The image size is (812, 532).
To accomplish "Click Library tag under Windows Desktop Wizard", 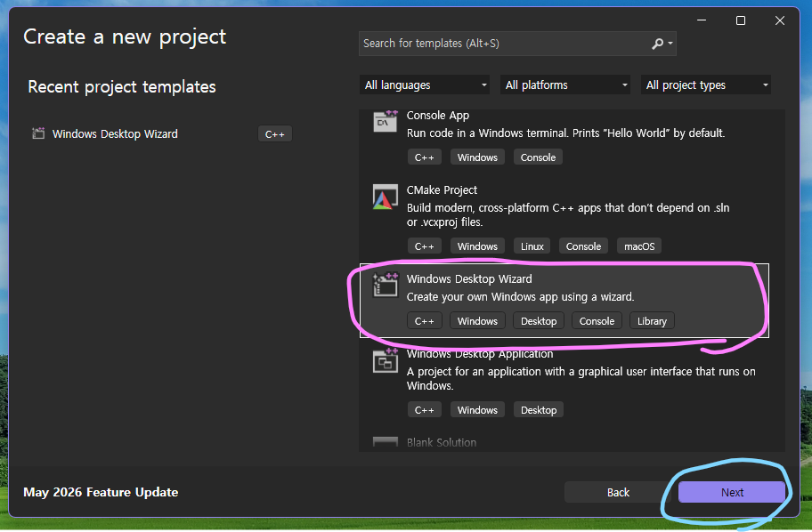I will pyautogui.click(x=652, y=321).
